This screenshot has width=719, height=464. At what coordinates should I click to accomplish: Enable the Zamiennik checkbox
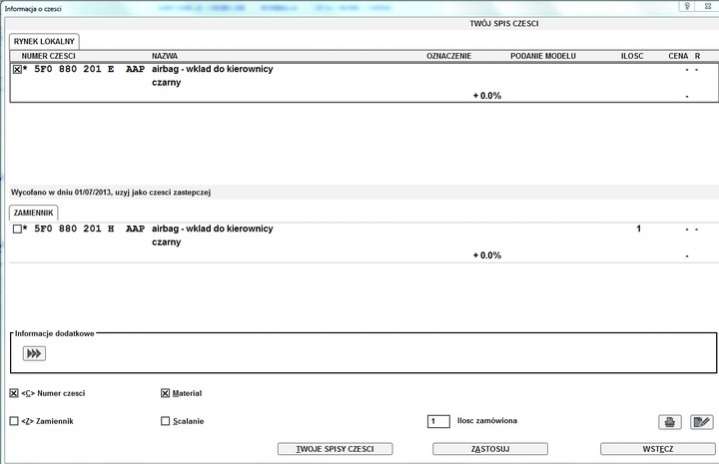14,421
